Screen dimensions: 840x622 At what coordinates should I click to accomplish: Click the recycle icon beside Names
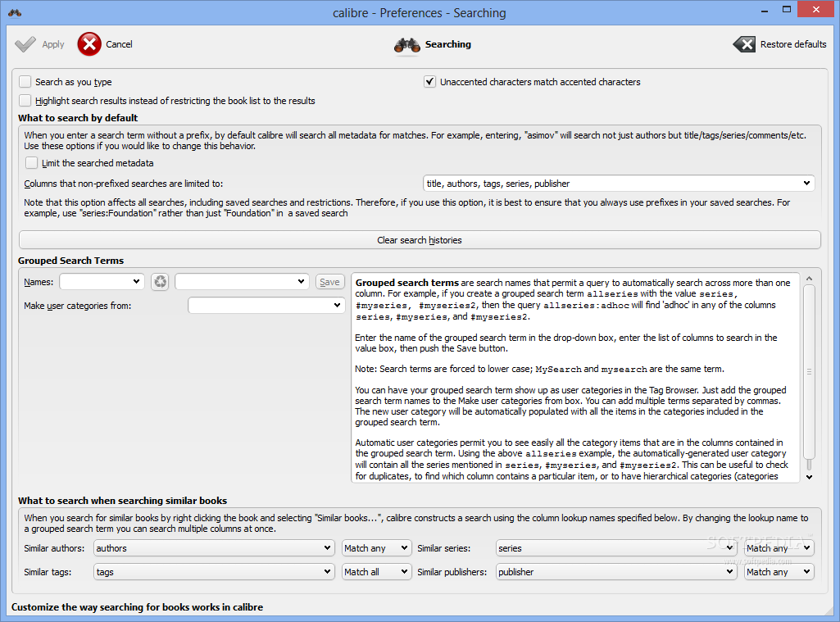pyautogui.click(x=160, y=282)
